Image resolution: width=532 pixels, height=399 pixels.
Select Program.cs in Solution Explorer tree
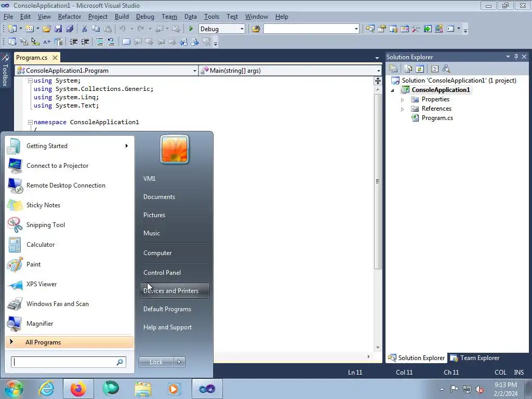(x=437, y=118)
